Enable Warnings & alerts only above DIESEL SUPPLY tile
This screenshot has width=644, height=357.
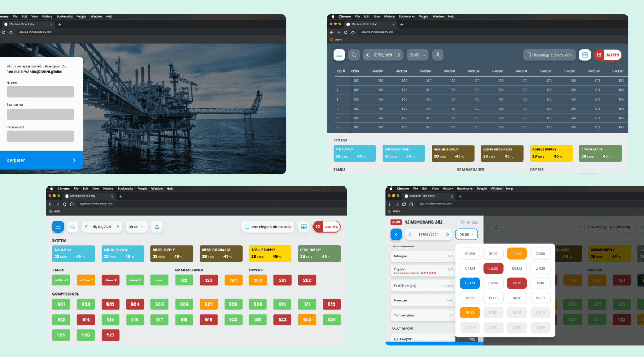[268, 227]
